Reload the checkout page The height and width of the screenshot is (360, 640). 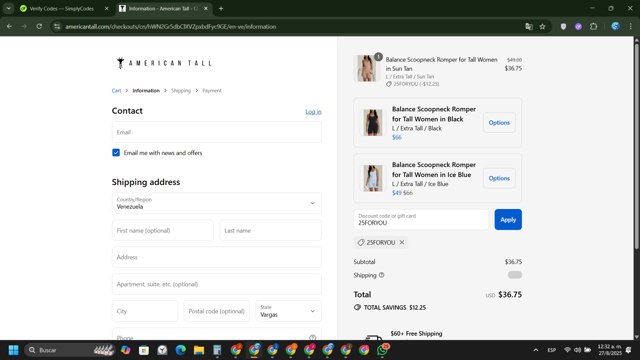[x=39, y=27]
